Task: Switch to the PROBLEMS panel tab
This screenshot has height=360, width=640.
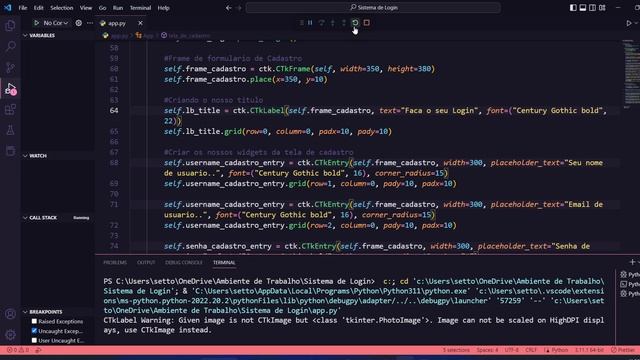Action: click(115, 262)
